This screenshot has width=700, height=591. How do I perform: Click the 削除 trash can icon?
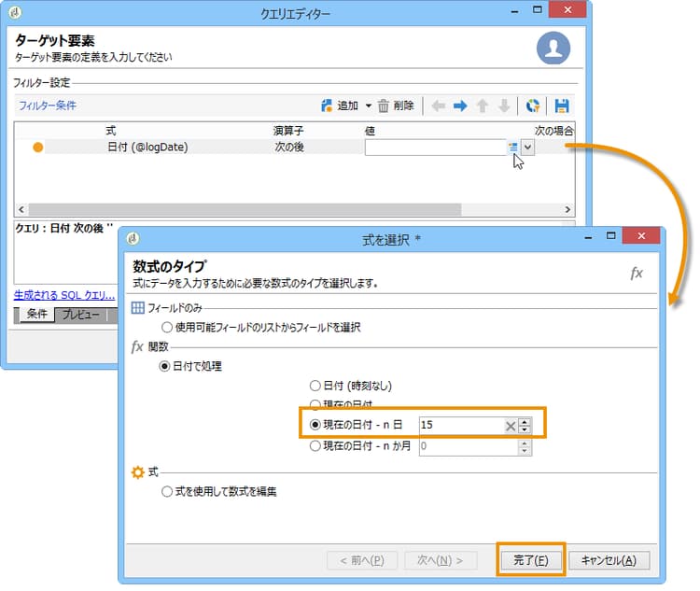click(383, 106)
